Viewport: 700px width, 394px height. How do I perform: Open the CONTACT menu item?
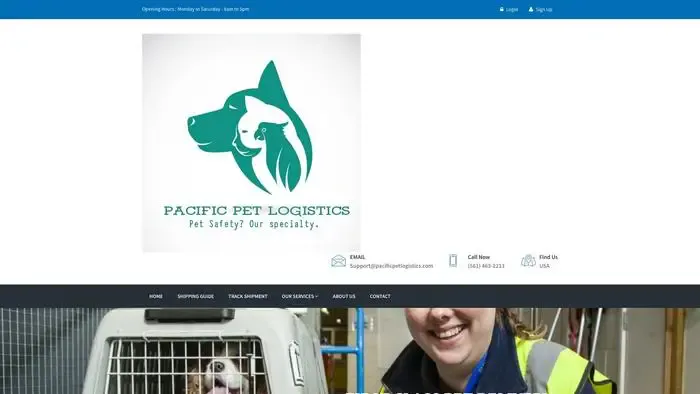[x=380, y=296]
